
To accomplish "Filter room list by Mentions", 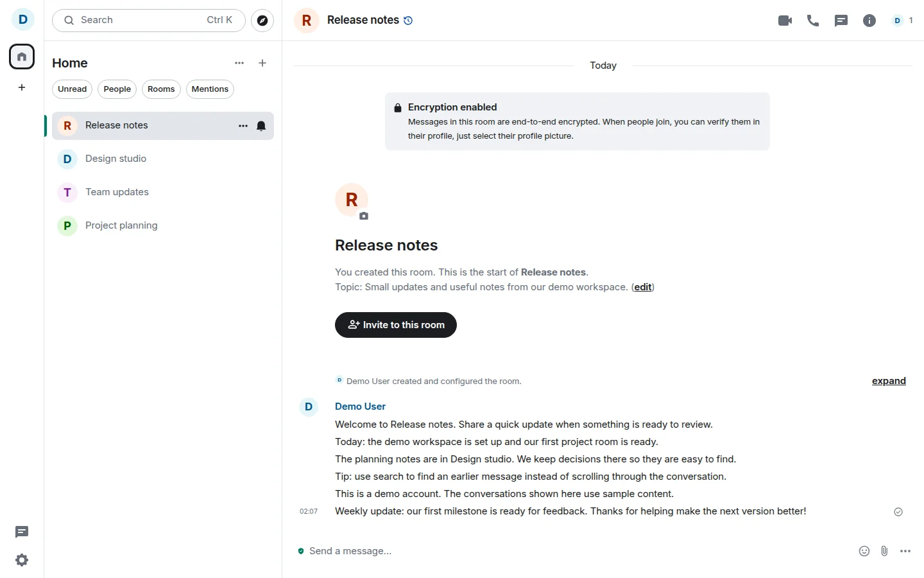I will pyautogui.click(x=210, y=89).
